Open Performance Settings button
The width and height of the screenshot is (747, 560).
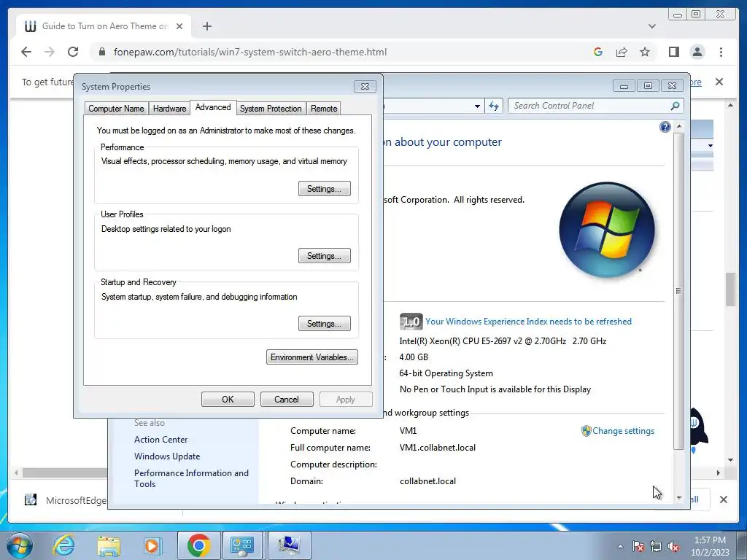pos(325,189)
